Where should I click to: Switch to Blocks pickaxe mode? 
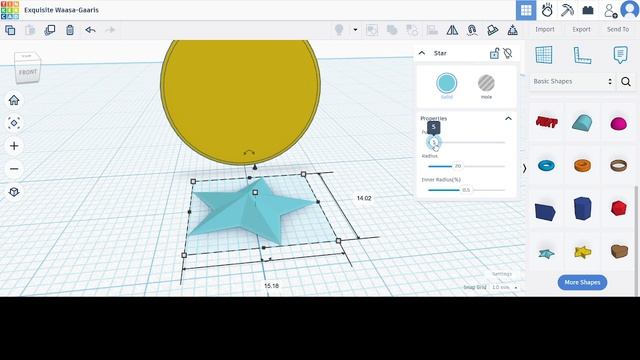[x=567, y=10]
